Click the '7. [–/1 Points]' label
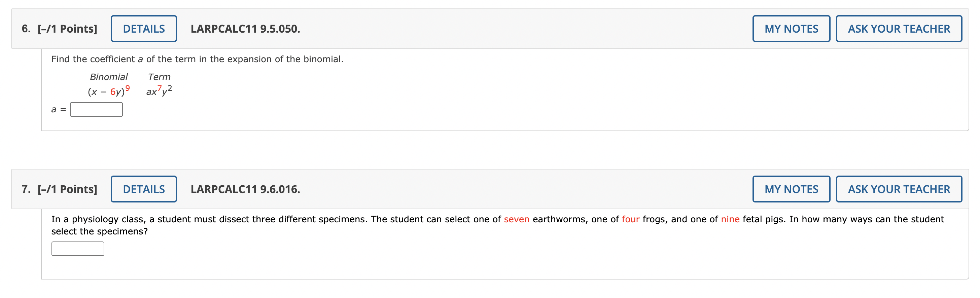The image size is (980, 298). click(x=59, y=189)
